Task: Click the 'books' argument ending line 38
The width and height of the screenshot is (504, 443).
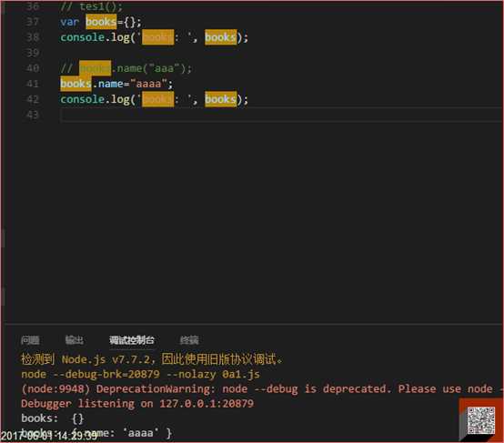Action: [x=220, y=37]
